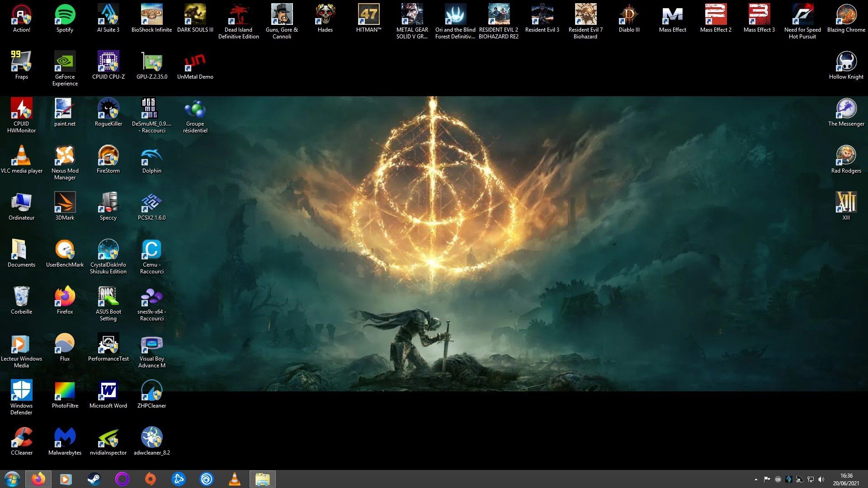Open the 3DMark shortcut
868x488 pixels.
pos(65,206)
